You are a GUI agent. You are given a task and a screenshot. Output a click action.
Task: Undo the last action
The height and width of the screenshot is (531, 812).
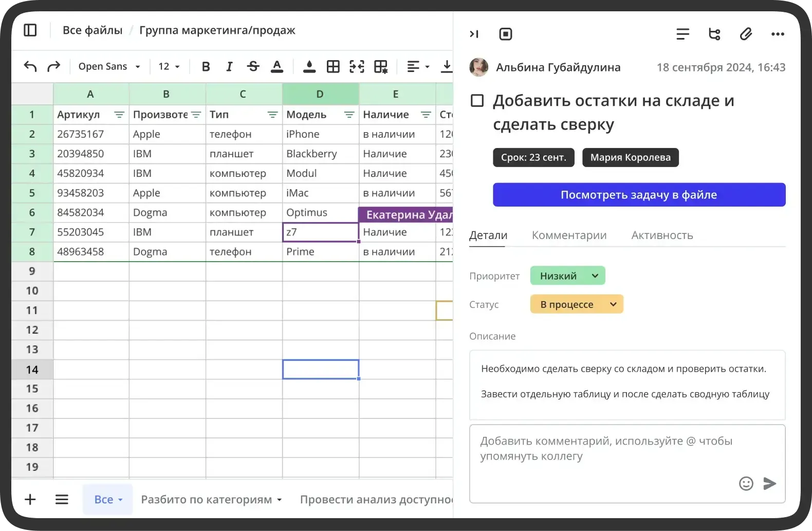pyautogui.click(x=30, y=66)
